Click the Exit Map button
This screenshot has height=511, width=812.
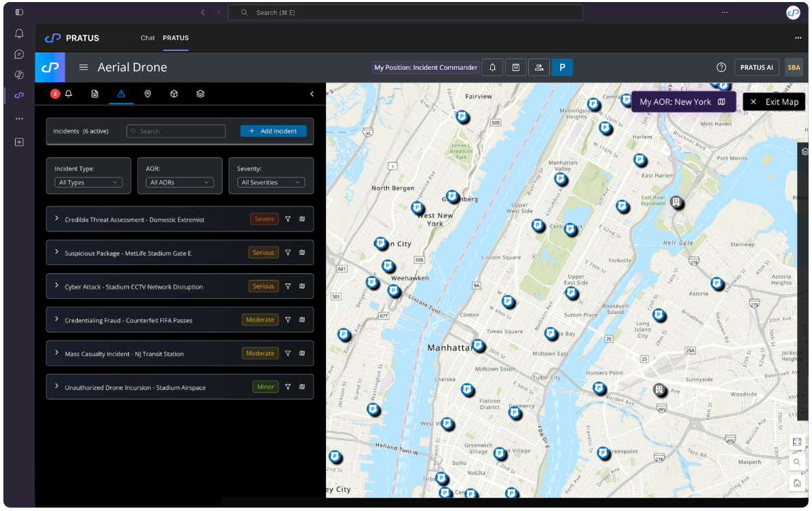point(774,102)
